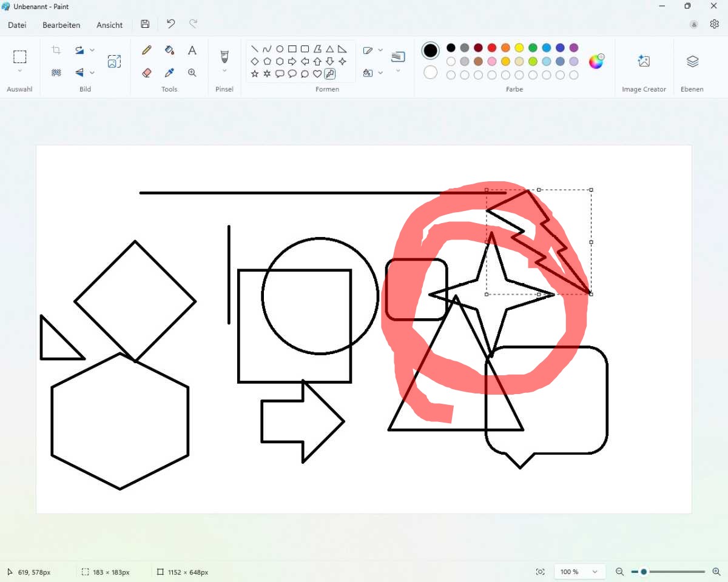Click the zoom in plus button

[716, 572]
